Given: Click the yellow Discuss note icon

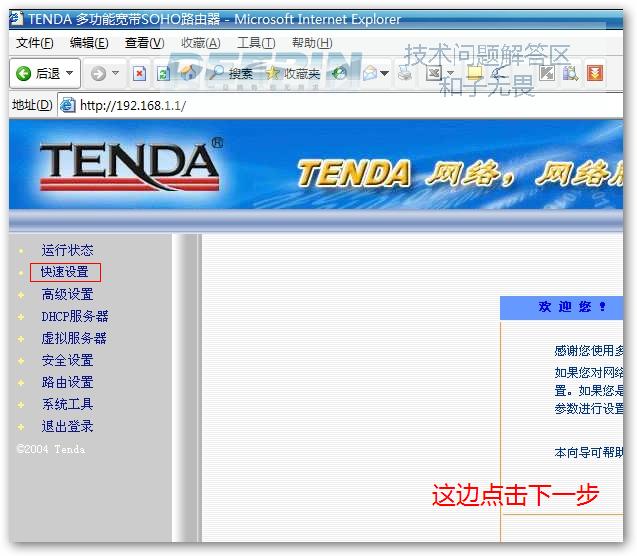Looking at the screenshot, I should [x=474, y=73].
